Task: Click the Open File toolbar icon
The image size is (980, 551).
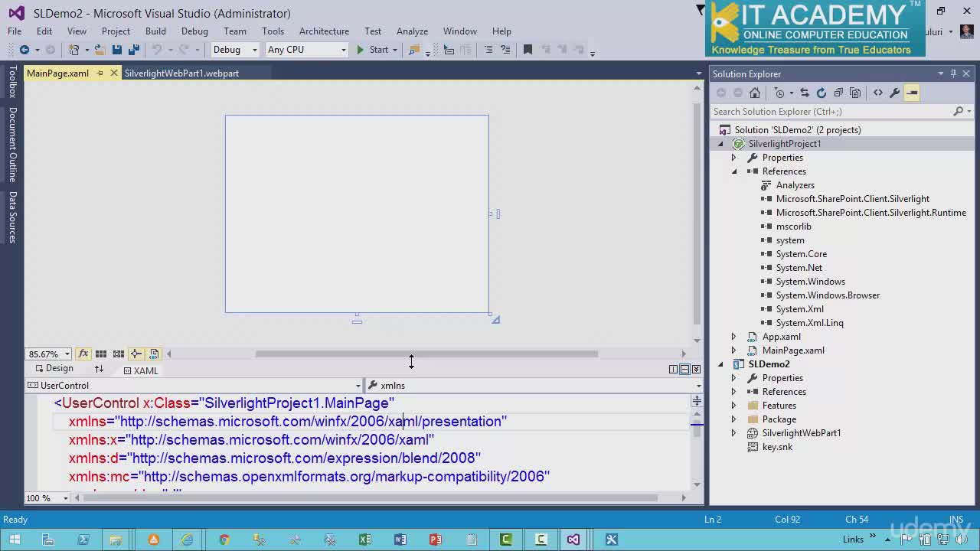Action: coord(100,50)
